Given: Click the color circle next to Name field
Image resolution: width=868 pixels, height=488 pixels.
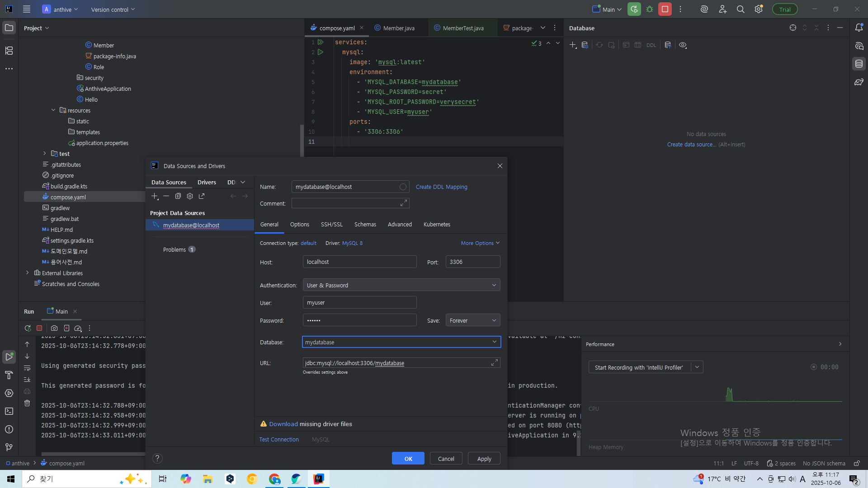Looking at the screenshot, I should click(x=403, y=187).
